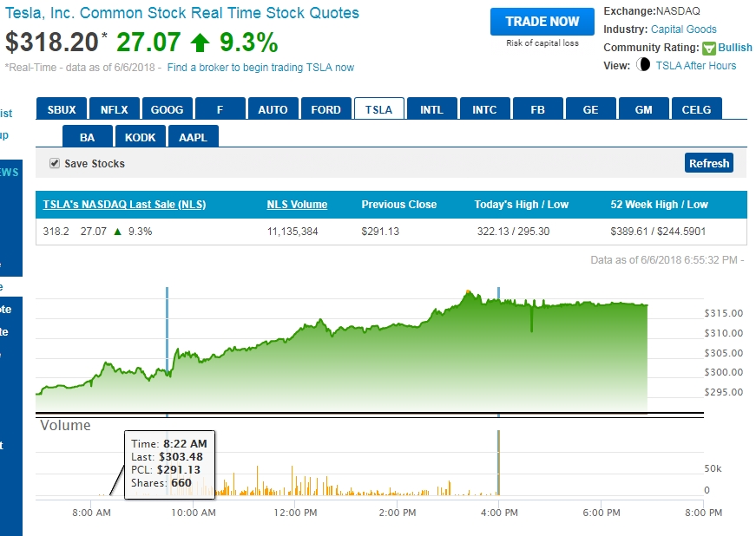The height and width of the screenshot is (536, 756).
Task: Select the active TSLA tab
Action: pyautogui.click(x=379, y=108)
